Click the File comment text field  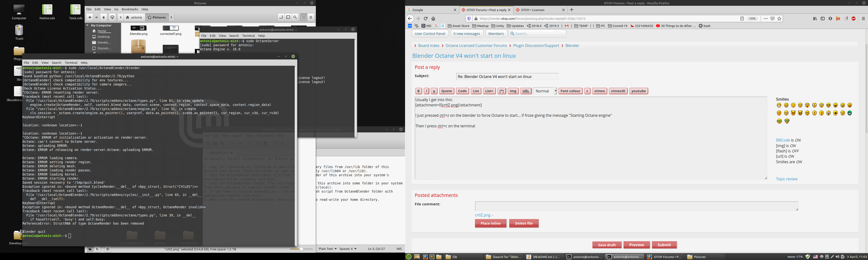tap(636, 206)
